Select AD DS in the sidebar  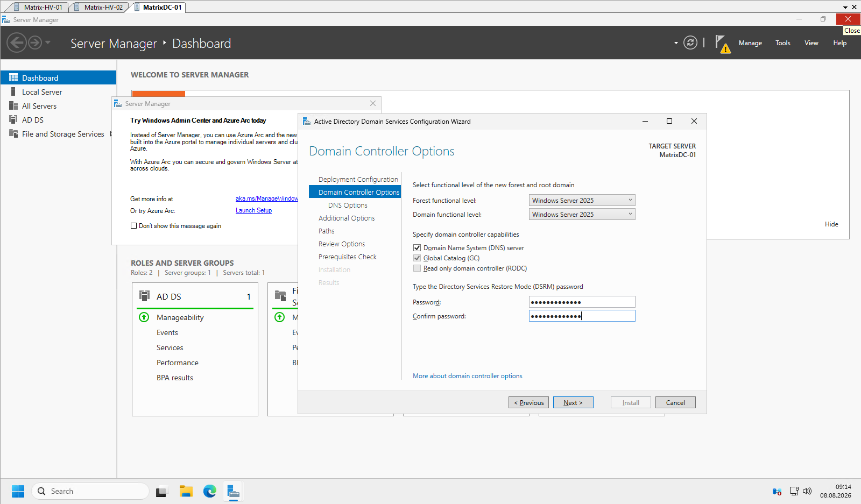click(58, 120)
